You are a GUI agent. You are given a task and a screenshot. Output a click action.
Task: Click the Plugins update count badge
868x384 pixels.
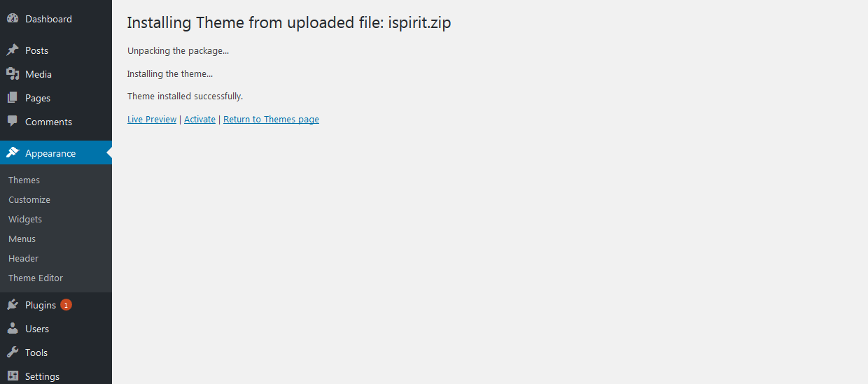coord(66,305)
